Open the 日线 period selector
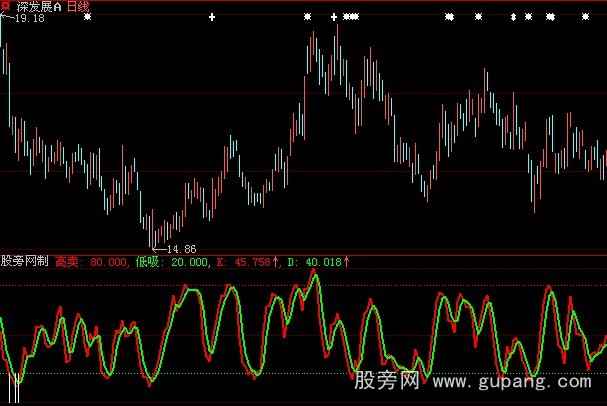This screenshot has height=406, width=607. [78, 6]
